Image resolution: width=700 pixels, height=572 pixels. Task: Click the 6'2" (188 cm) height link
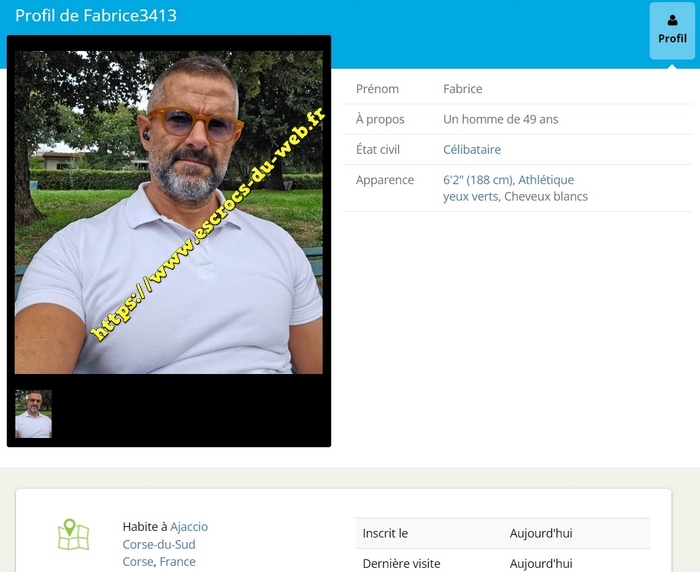(x=477, y=180)
